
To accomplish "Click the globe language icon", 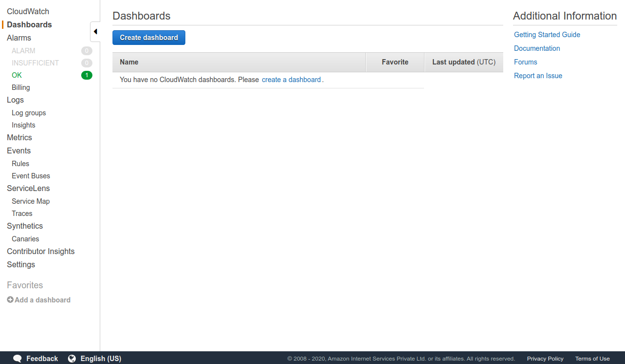I will 72,359.
